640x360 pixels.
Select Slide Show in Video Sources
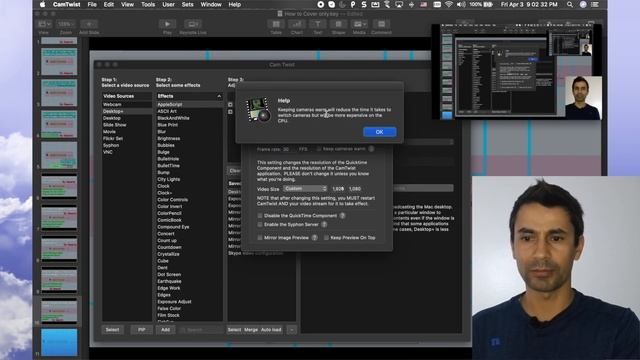pyautogui.click(x=127, y=125)
